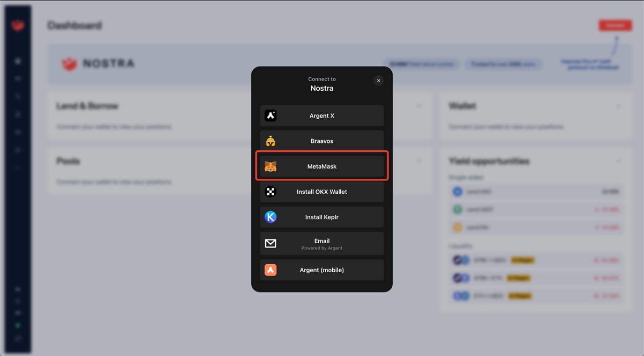Click the red Connect button behind the dialog
Viewport: 644px width, 356px height.
point(616,25)
